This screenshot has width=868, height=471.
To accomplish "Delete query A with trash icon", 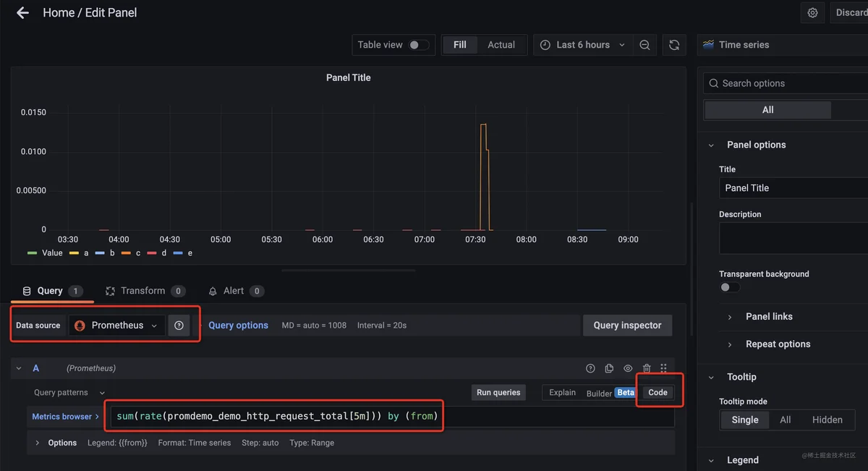I will point(647,368).
